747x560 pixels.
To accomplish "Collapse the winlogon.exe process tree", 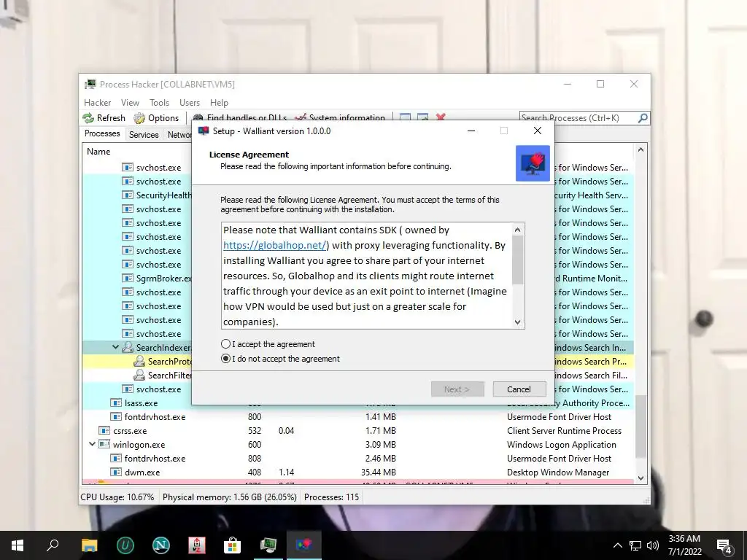I will pyautogui.click(x=92, y=444).
